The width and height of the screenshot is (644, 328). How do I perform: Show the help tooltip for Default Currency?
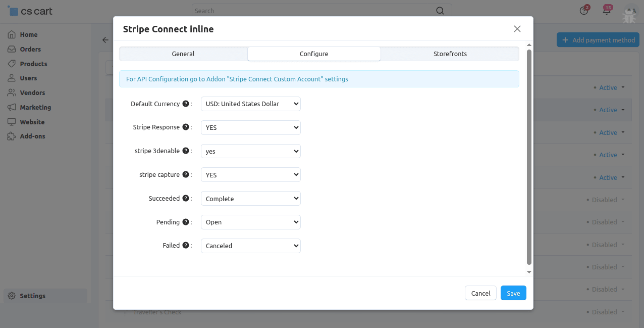(x=187, y=104)
